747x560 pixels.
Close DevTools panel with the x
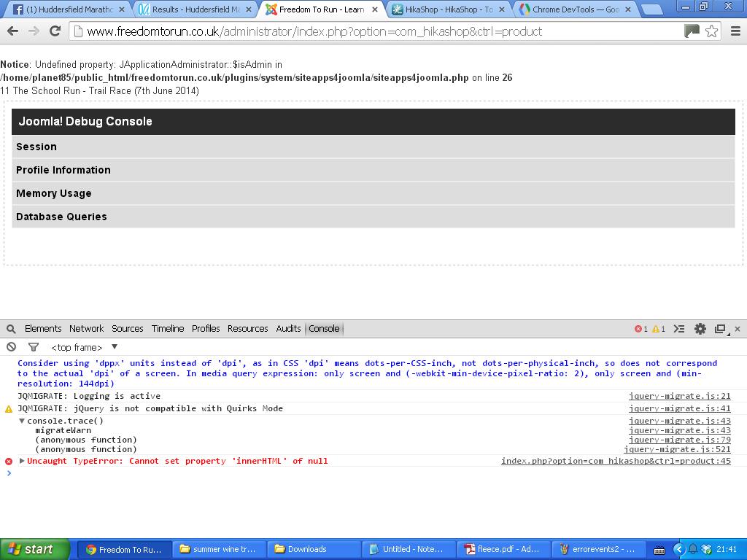click(x=738, y=329)
